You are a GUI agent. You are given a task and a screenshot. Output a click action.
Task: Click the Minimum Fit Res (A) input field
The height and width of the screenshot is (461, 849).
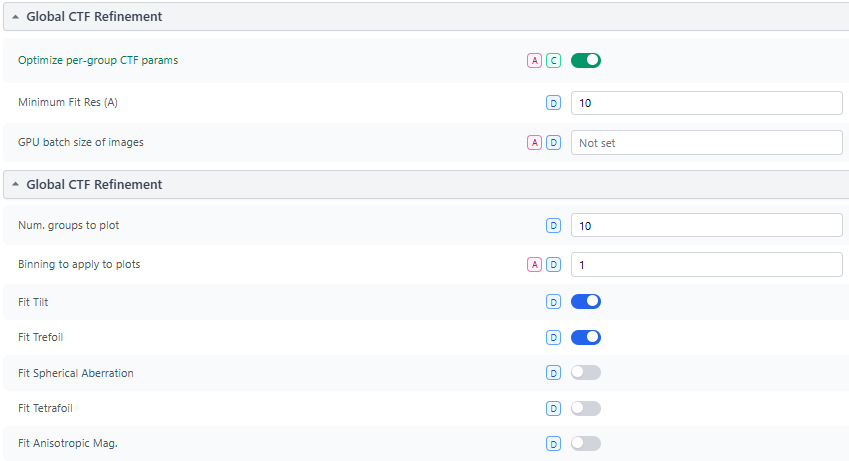pyautogui.click(x=706, y=102)
